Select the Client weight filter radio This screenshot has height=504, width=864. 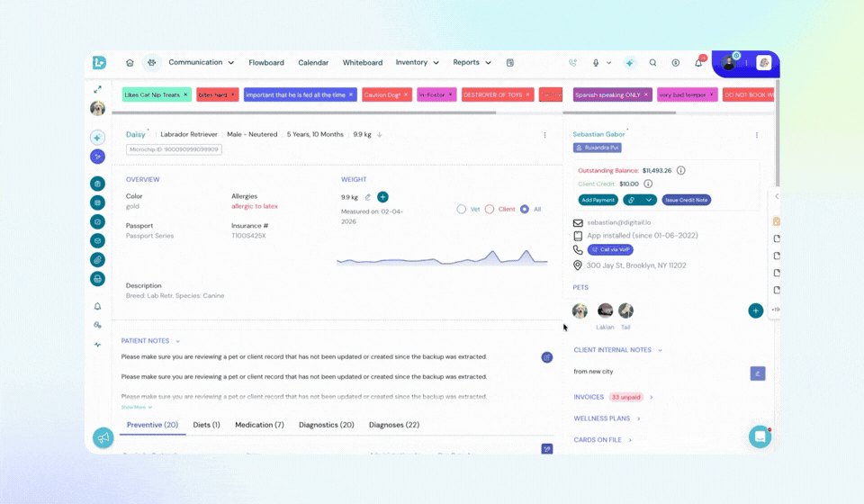490,209
